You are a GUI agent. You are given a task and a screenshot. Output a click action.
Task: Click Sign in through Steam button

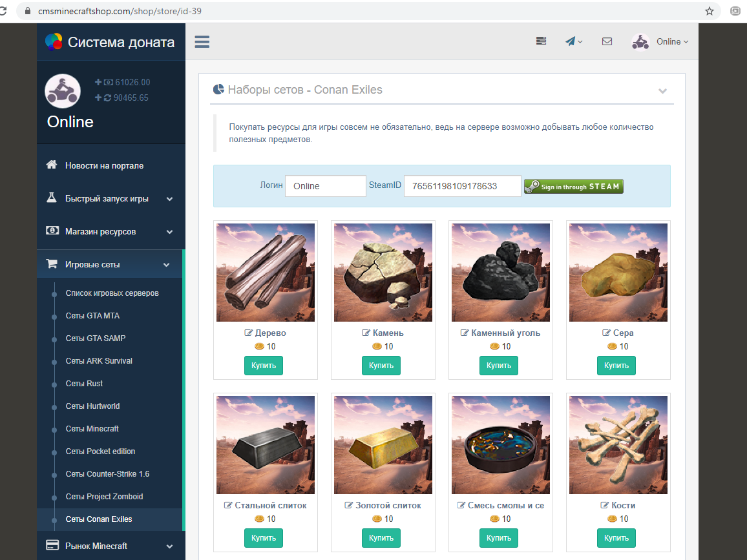(x=573, y=187)
